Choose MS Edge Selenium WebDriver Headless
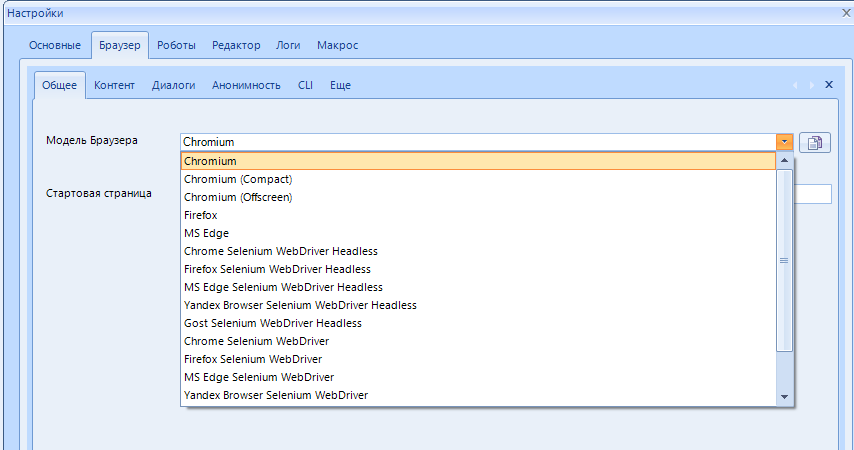The image size is (854, 450). [x=478, y=287]
